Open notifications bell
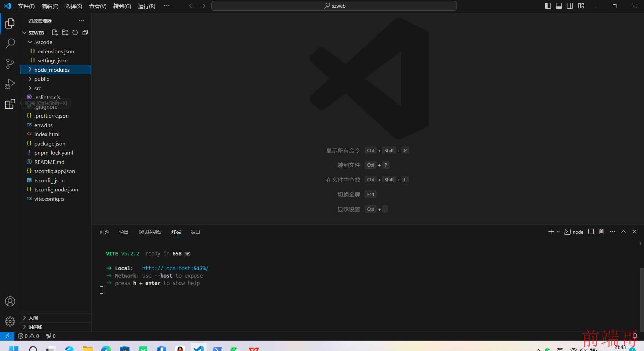The image size is (644, 351). click(x=635, y=336)
